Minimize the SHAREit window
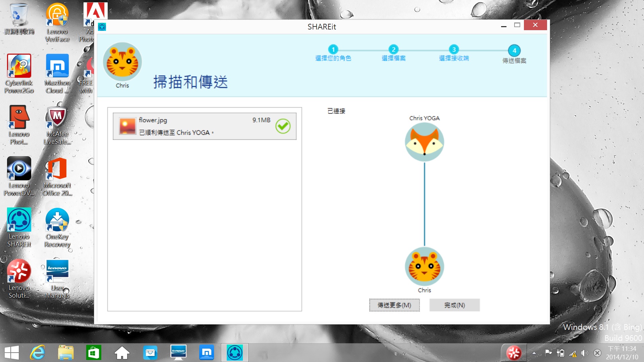The width and height of the screenshot is (644, 362). coord(503,25)
